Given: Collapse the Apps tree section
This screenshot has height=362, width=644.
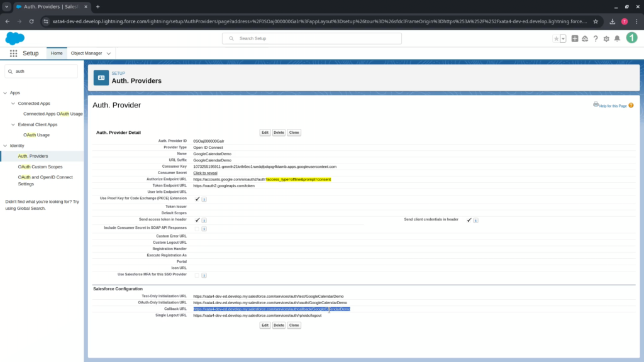Looking at the screenshot, I should tap(5, 93).
